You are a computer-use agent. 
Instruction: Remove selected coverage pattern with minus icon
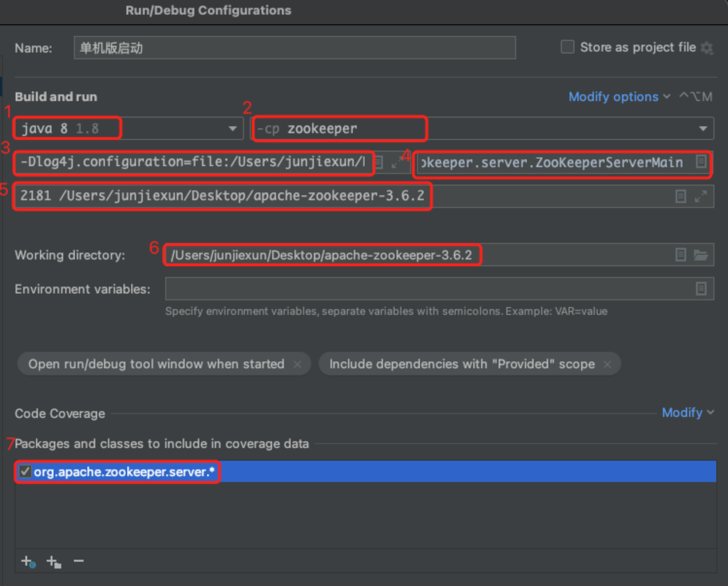point(79,561)
